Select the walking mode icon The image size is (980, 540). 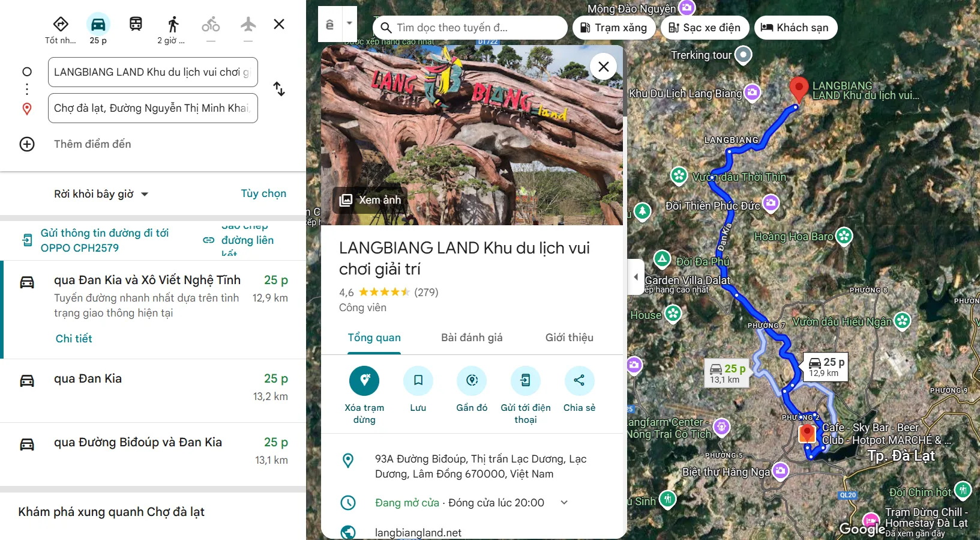[x=173, y=24]
